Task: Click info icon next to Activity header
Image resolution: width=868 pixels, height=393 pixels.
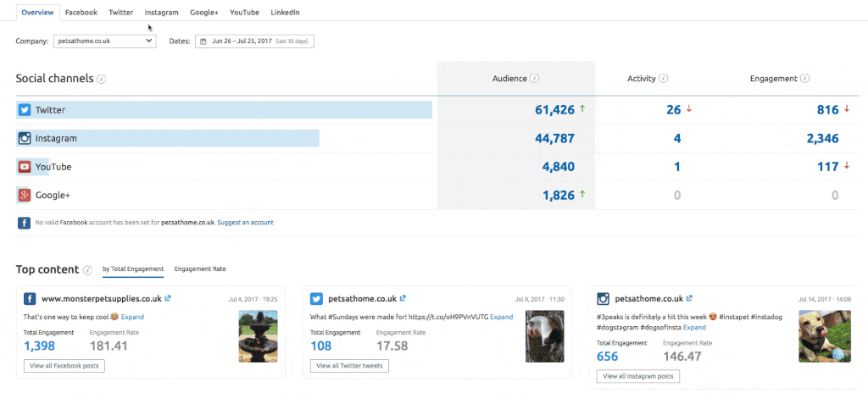Action: [663, 79]
